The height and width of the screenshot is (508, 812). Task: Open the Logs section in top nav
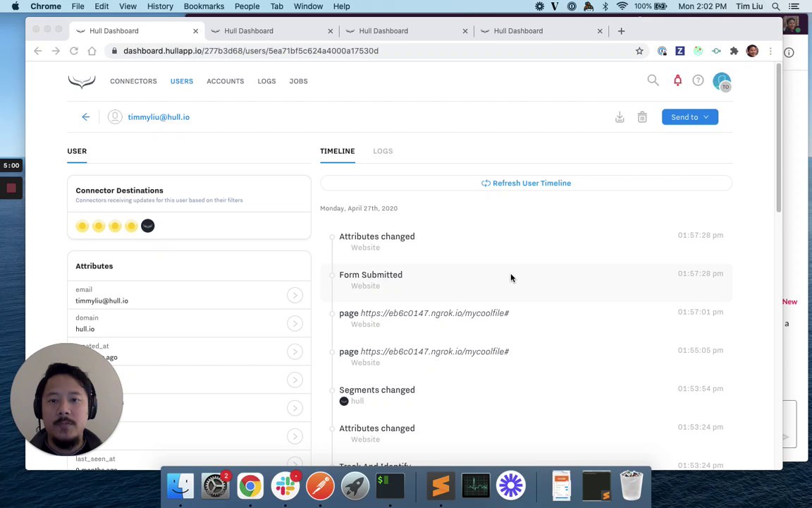pyautogui.click(x=266, y=81)
